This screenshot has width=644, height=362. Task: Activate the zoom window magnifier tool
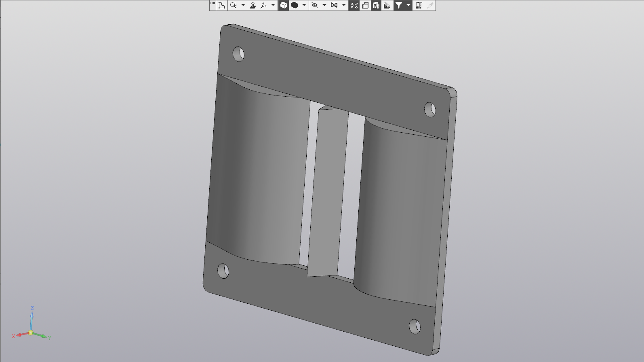click(234, 5)
